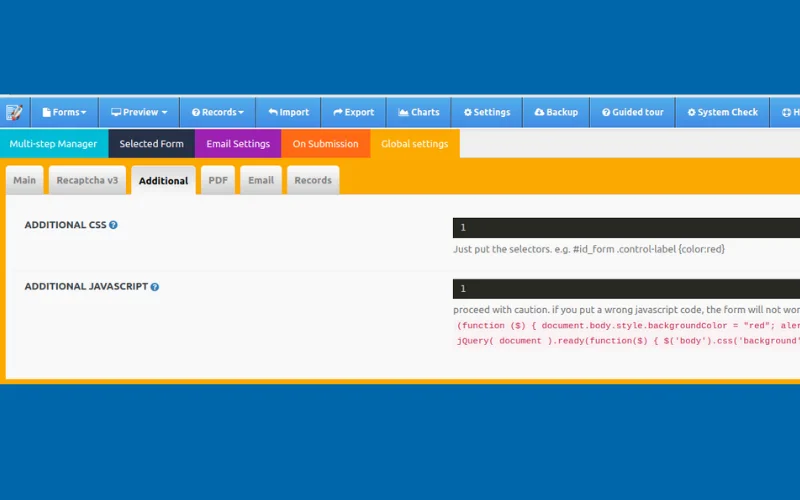Click the ADDITIONAL JAVASCRIPT label
Image resolution: width=800 pixels, height=500 pixels.
coord(86,287)
